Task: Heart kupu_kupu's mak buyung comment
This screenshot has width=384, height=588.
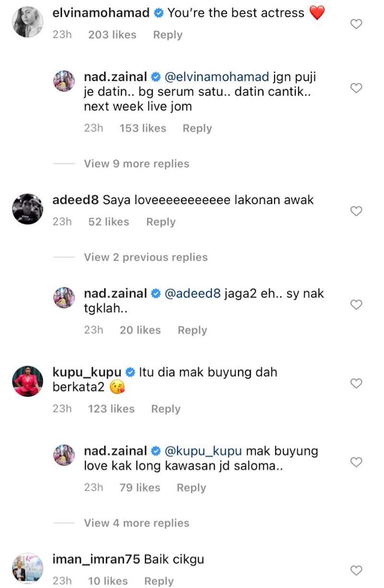Action: tap(356, 383)
